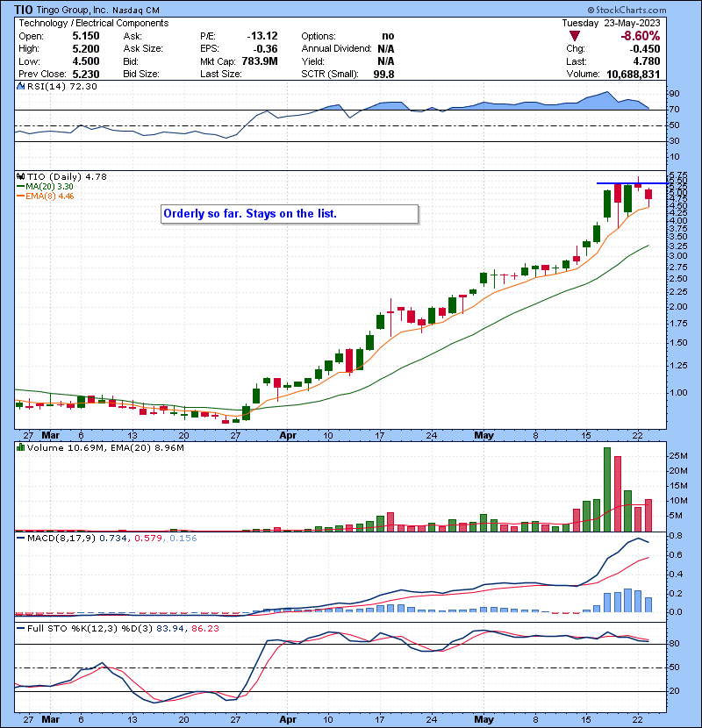Click the tallest green volume bar
The width and height of the screenshot is (702, 728).
[607, 489]
